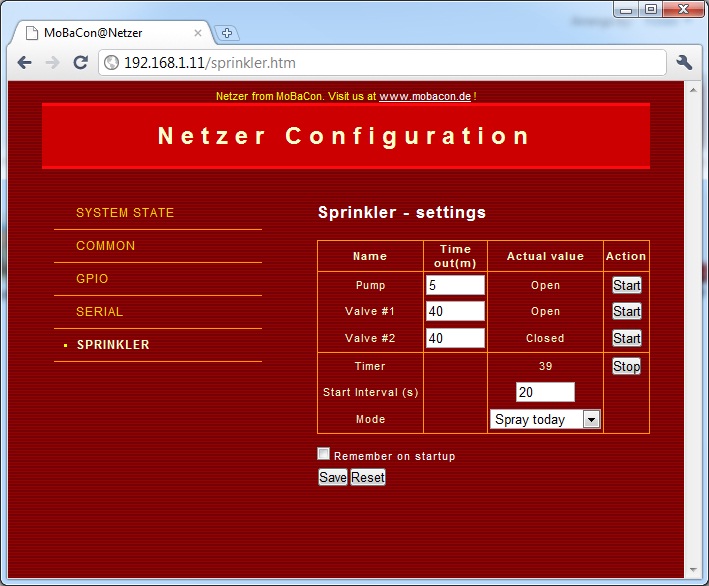
Task: Close the MoBaCon@Netzer tab
Action: coord(198,33)
